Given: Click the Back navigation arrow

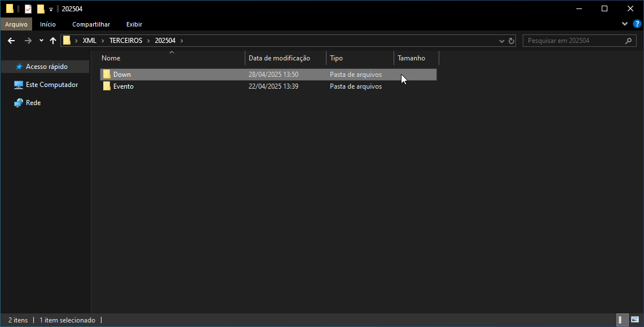Looking at the screenshot, I should point(11,41).
